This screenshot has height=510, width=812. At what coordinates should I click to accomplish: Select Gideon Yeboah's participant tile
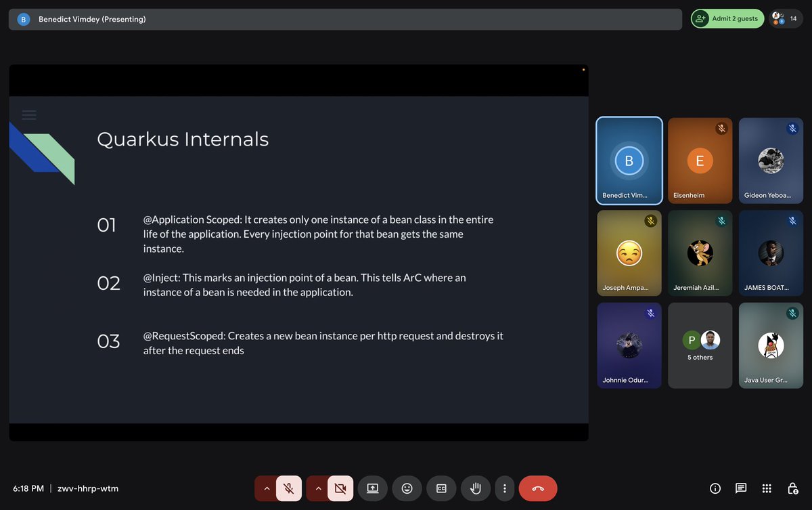click(771, 161)
